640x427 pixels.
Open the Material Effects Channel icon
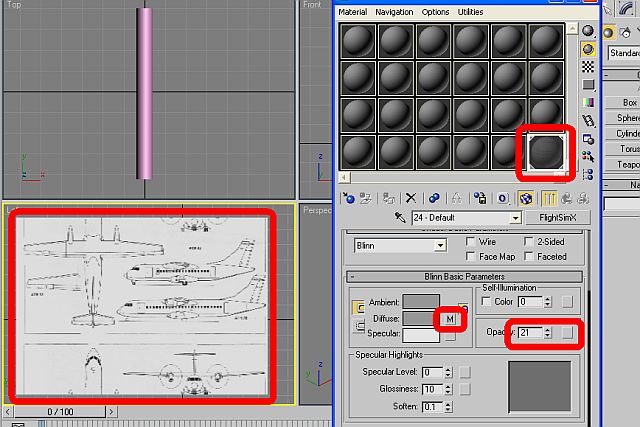click(503, 199)
